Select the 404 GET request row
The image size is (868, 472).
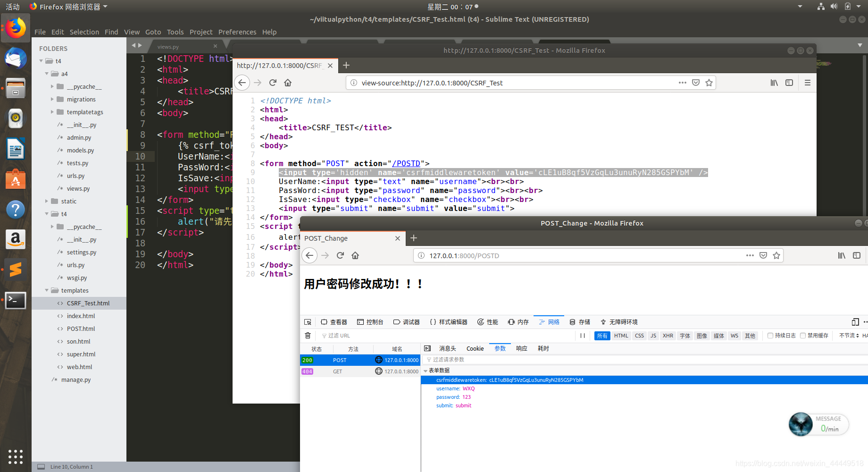tap(360, 371)
